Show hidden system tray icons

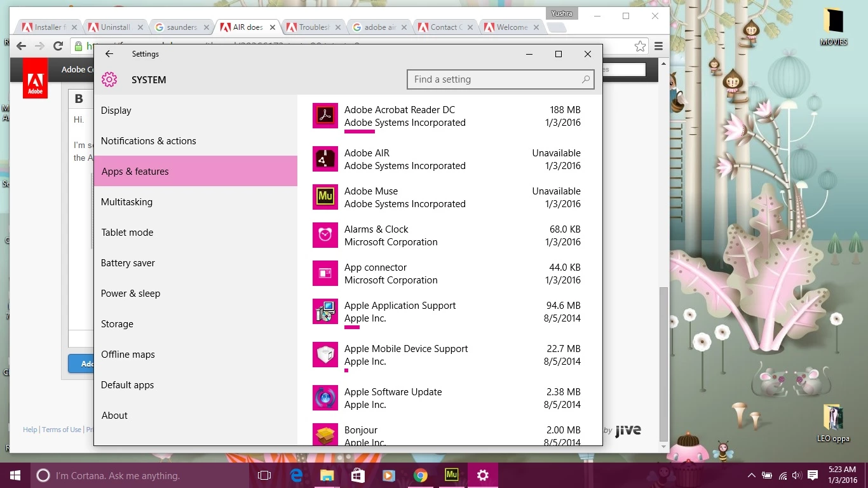pos(752,475)
